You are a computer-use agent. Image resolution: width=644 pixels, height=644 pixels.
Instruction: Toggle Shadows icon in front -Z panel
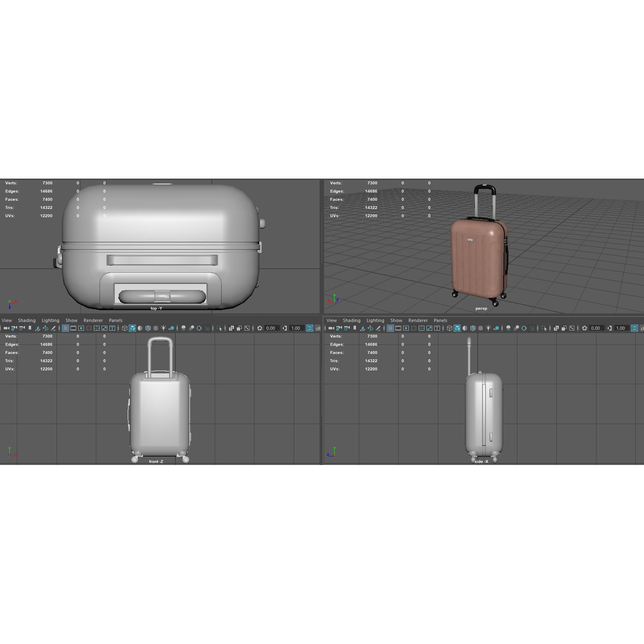point(171,328)
